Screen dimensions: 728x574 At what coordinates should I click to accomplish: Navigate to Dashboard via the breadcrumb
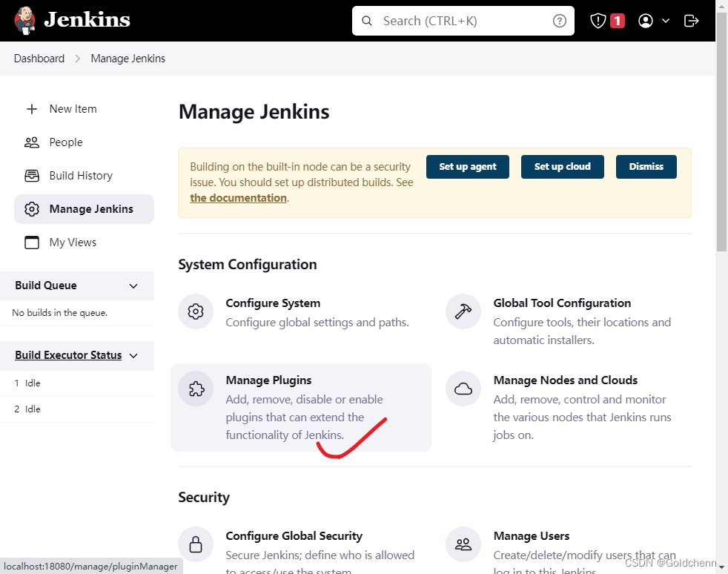pos(39,58)
